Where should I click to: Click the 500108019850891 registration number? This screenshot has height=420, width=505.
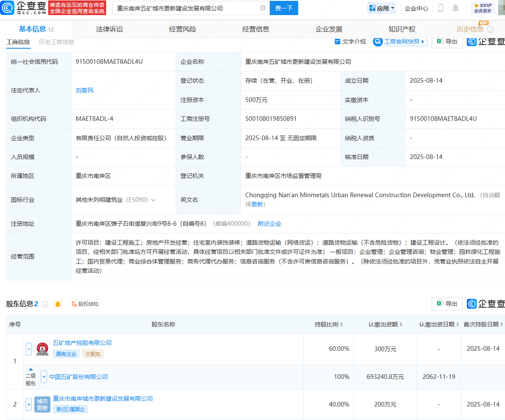coord(271,119)
